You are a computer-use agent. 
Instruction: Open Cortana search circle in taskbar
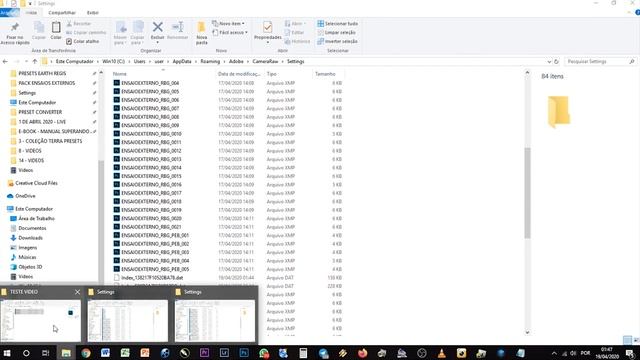[26, 353]
